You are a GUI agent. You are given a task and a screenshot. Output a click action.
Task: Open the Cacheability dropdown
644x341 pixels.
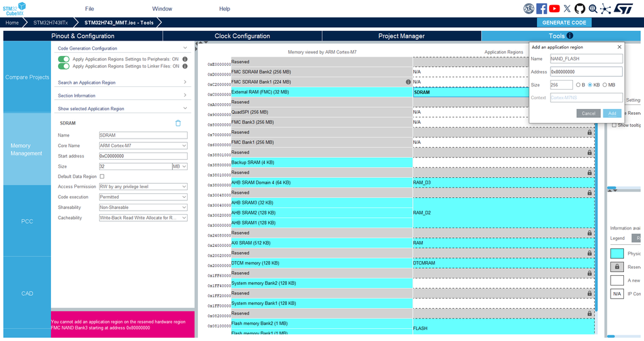tap(143, 218)
